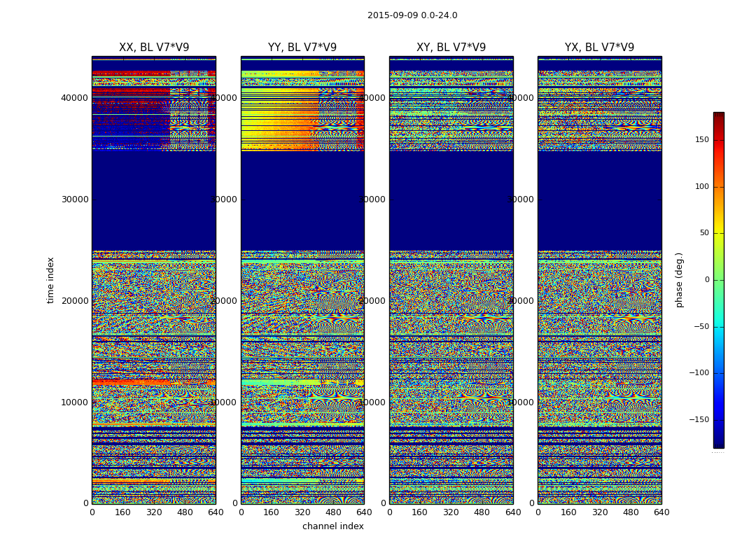Viewport: 735px width, 560px height.
Task: Click the 10000 tick on the XX panel's y-axis
Action: tap(75, 402)
